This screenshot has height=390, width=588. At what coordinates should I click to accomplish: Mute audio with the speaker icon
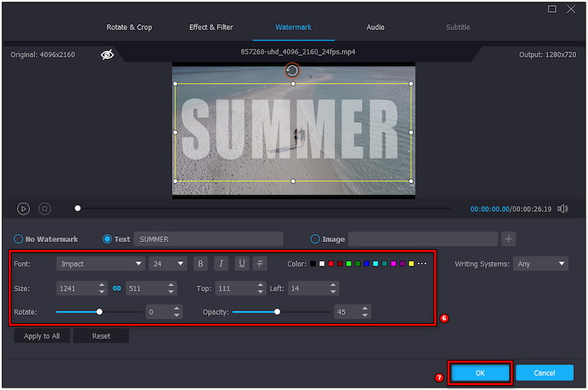pos(562,209)
